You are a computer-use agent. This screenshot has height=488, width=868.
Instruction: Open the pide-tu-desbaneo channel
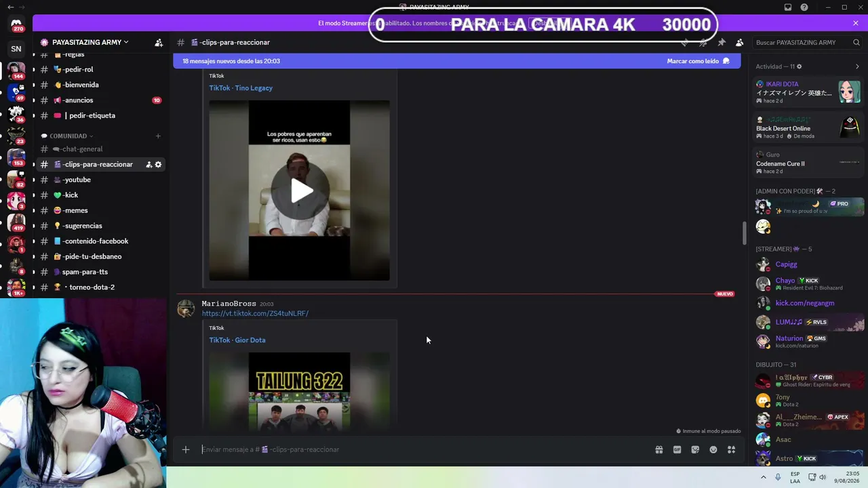100,256
